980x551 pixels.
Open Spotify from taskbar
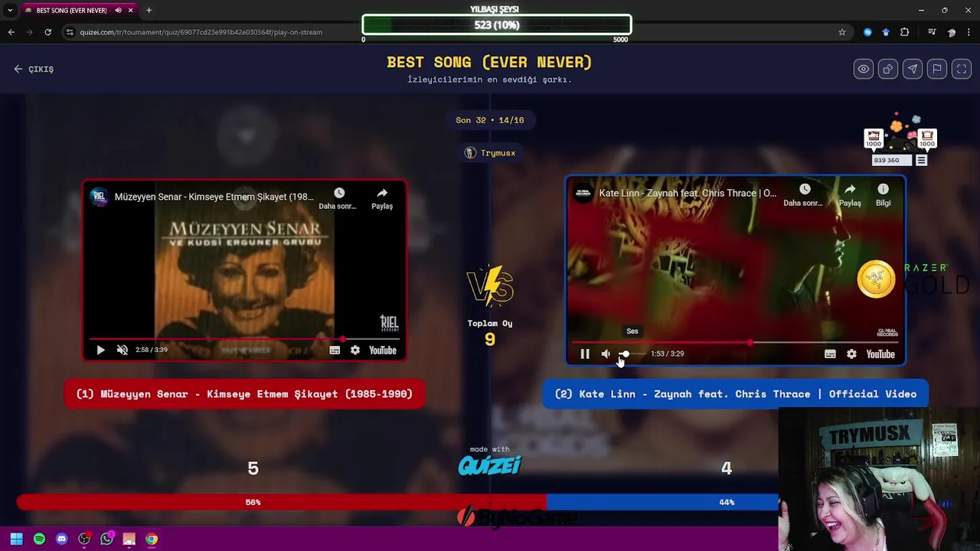[x=39, y=539]
